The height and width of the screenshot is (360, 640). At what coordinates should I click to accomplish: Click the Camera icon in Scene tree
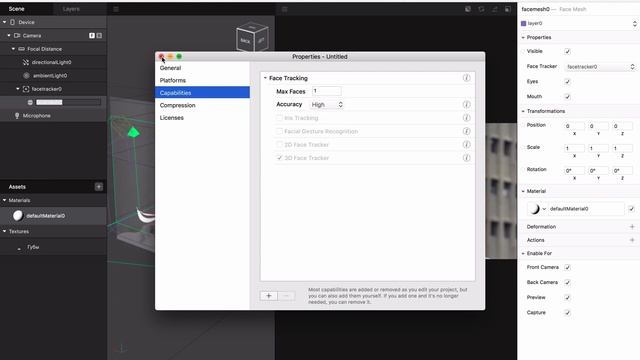[x=17, y=36]
